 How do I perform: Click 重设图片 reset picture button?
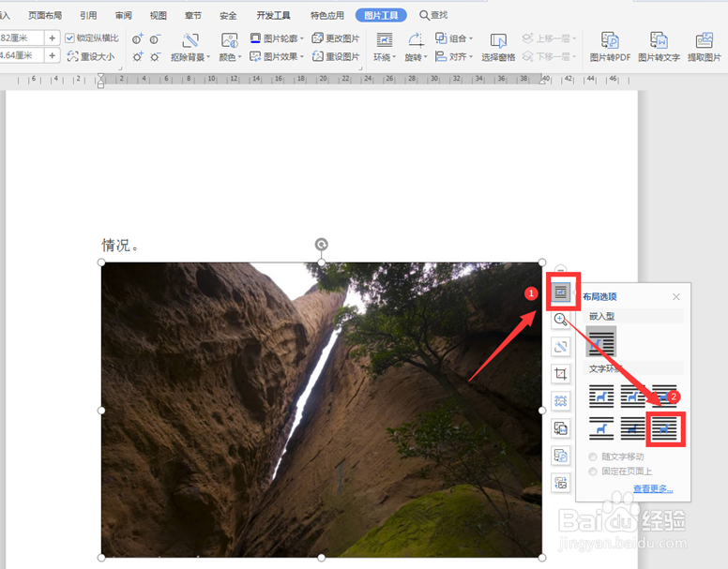pos(336,56)
